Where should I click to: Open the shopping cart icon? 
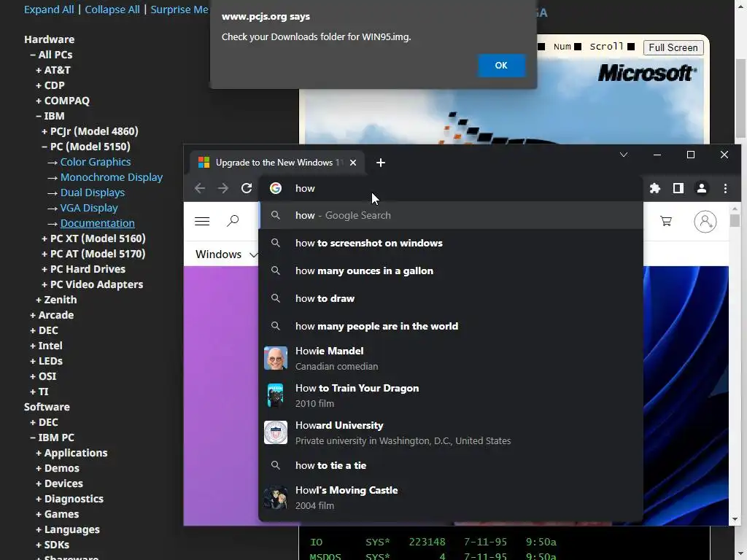[666, 221]
